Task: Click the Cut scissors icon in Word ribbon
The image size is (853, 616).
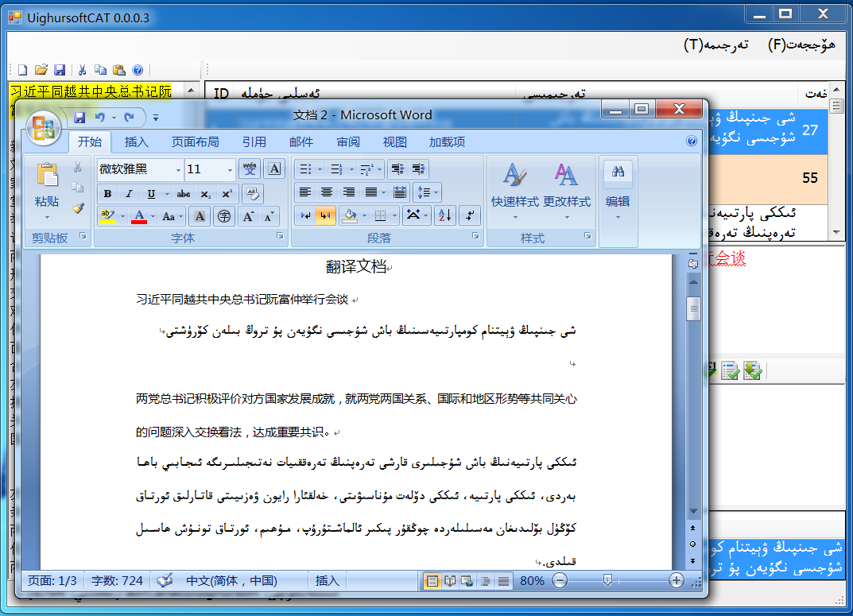Action: 77,168
